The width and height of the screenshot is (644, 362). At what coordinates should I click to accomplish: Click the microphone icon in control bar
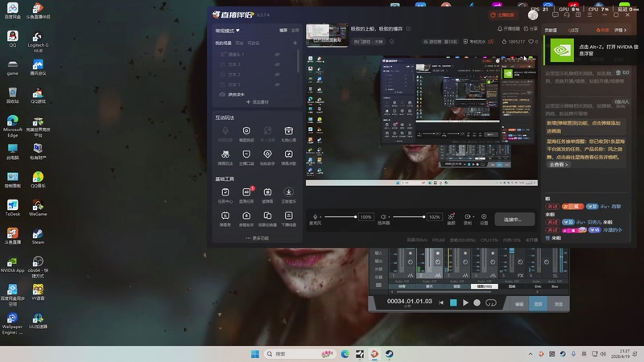(315, 216)
